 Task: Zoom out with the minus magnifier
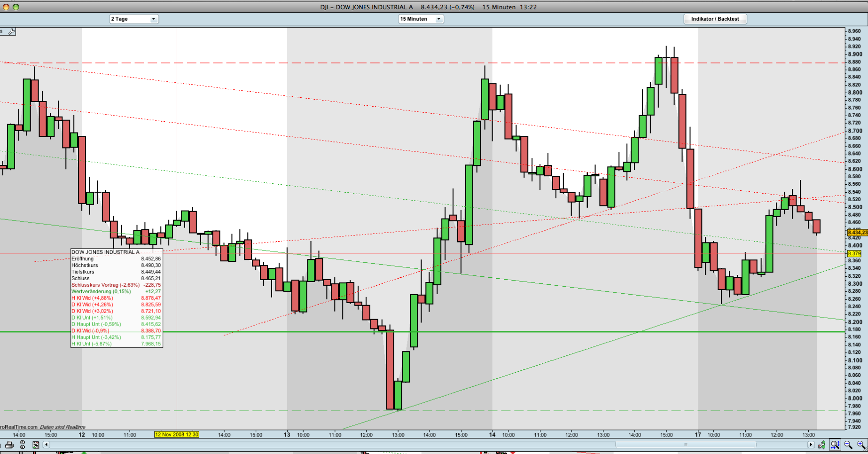click(848, 445)
